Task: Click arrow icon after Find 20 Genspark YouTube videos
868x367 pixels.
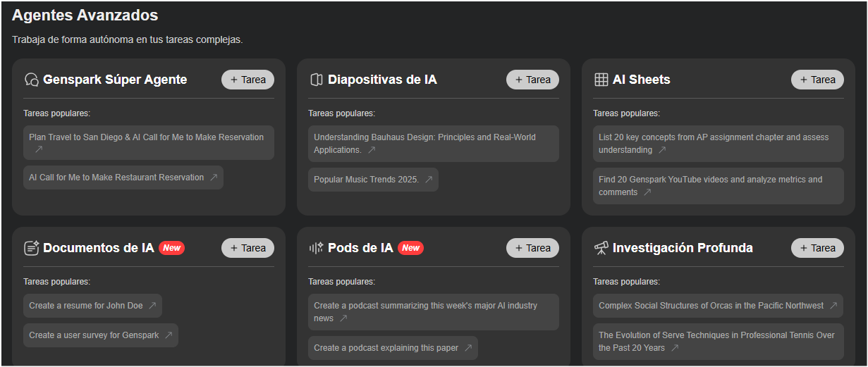Action: [x=647, y=192]
